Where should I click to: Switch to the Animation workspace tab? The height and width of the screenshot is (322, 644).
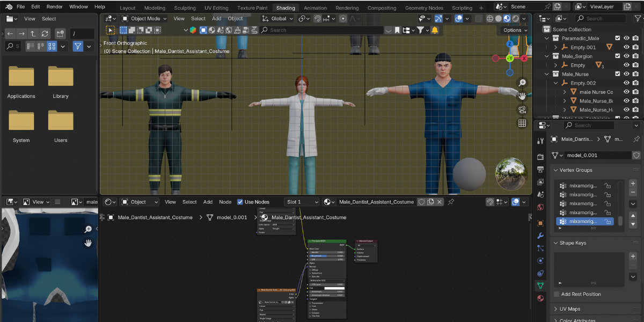point(316,8)
